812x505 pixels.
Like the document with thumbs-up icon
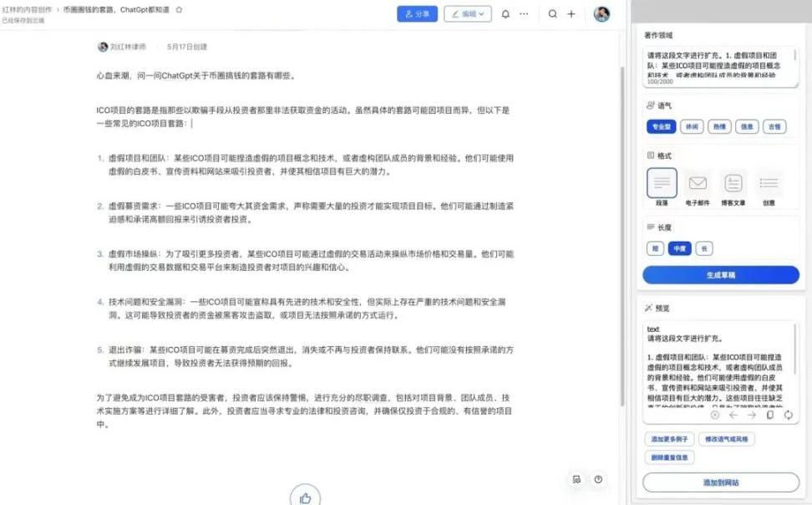tap(305, 497)
